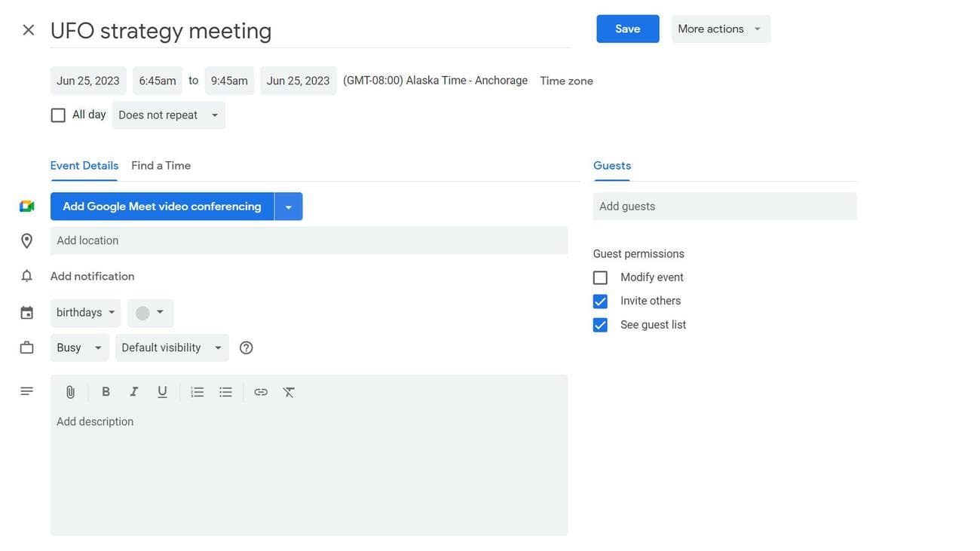
Task: Enable the All day checkbox
Action: pyautogui.click(x=58, y=115)
